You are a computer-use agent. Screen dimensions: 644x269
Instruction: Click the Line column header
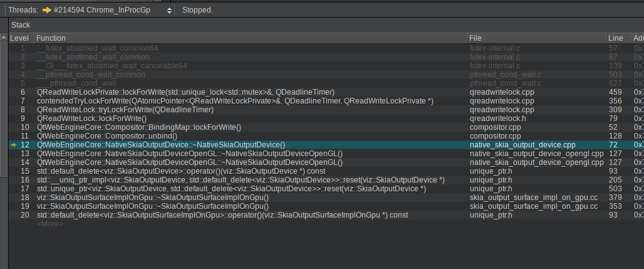617,38
